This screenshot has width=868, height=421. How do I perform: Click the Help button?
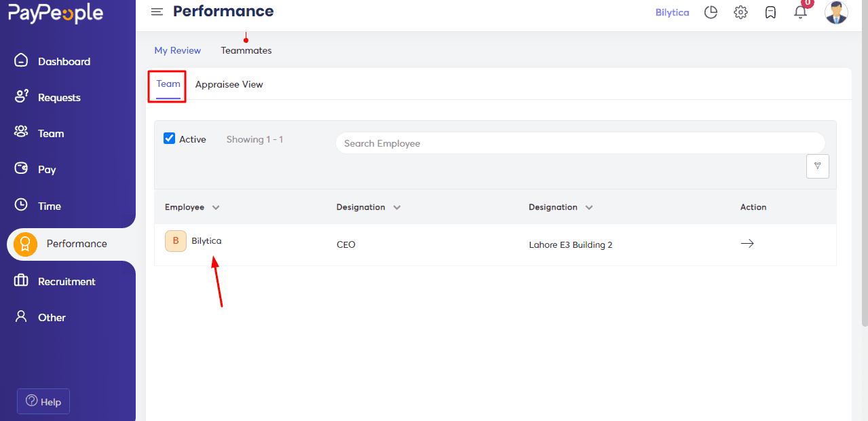[x=43, y=401]
